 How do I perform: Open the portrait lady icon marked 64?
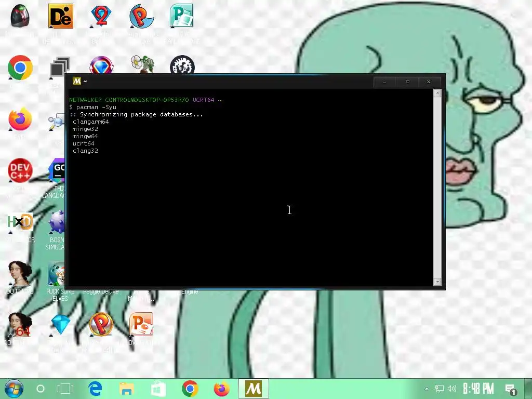point(20,325)
